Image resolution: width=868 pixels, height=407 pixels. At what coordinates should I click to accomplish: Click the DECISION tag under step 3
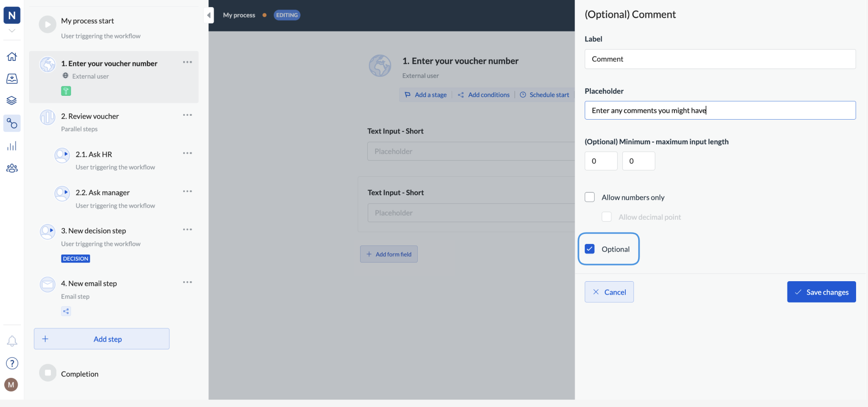pos(75,259)
